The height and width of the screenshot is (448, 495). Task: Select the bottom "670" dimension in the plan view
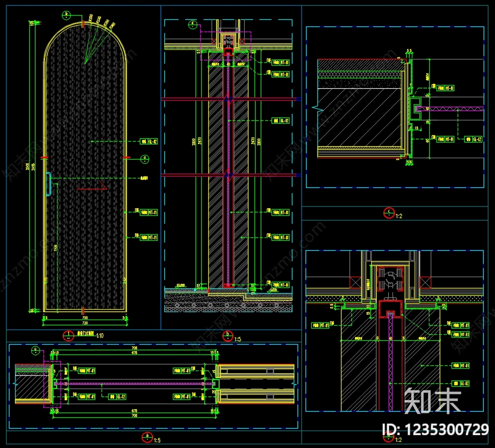(135, 411)
